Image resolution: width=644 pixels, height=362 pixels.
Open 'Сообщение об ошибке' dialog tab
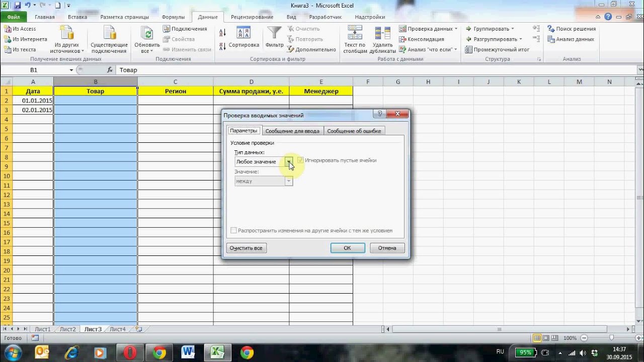354,131
